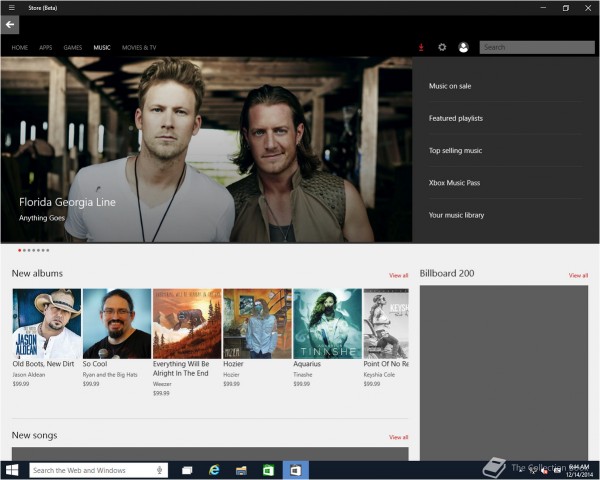
Task: Select the first red carousel dot
Action: click(x=20, y=250)
